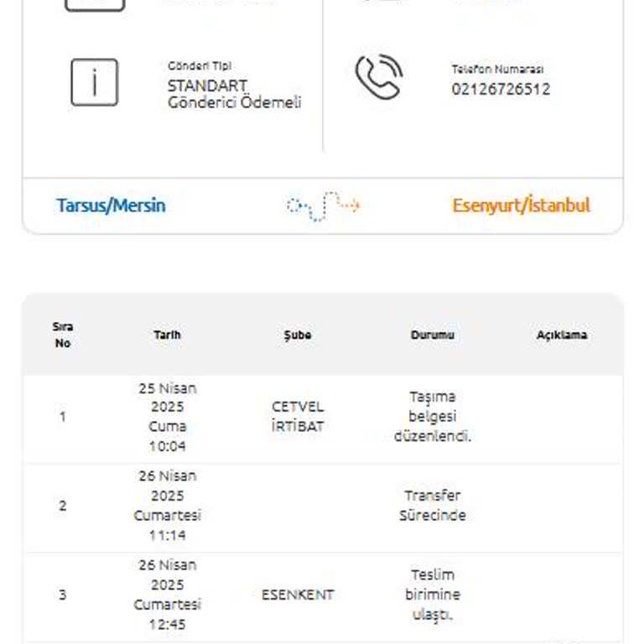Screen dimensions: 644x644
Task: Click the Esenyurt/İstanbul destination label
Action: [521, 205]
